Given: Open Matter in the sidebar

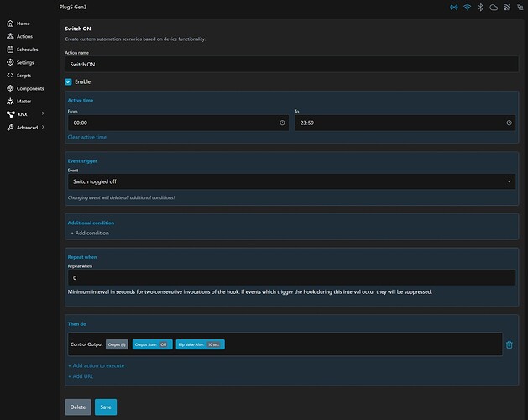Looking at the screenshot, I should coord(24,102).
